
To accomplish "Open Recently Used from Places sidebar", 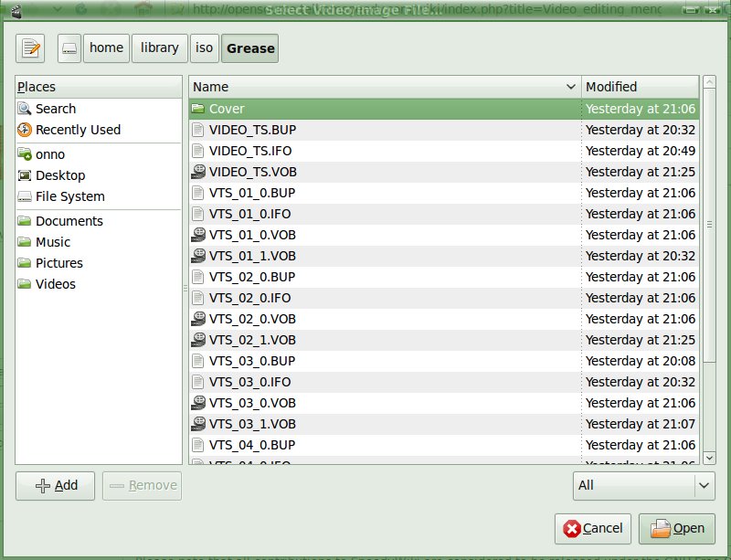I will point(78,130).
